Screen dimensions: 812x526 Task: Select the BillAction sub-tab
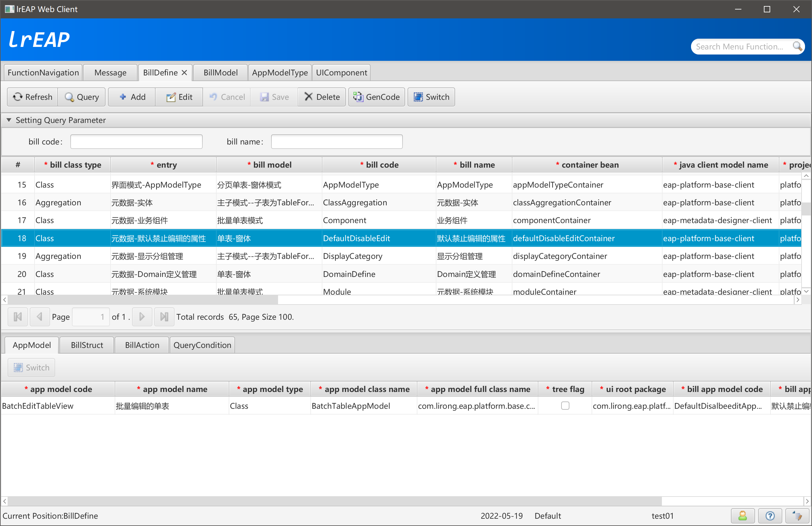click(142, 345)
